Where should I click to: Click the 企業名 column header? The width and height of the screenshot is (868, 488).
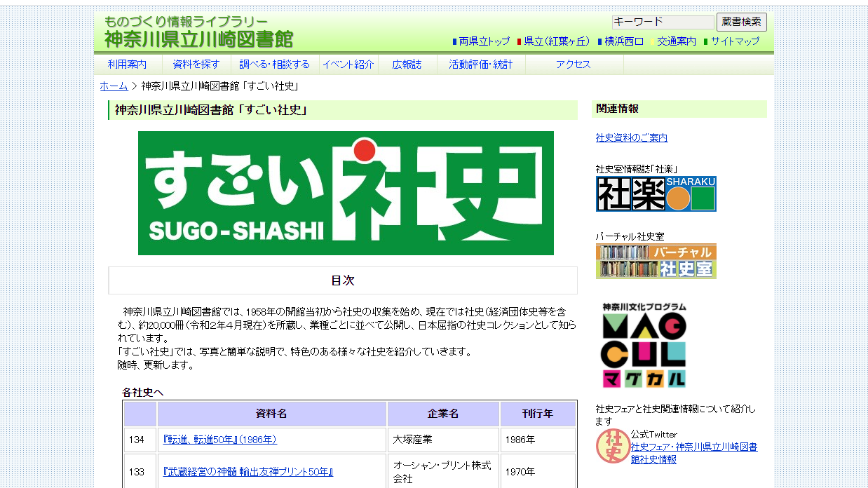pos(443,414)
